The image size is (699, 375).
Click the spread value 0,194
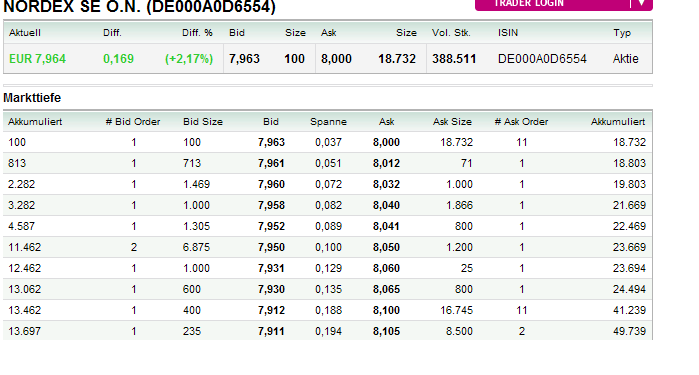pyautogui.click(x=329, y=331)
